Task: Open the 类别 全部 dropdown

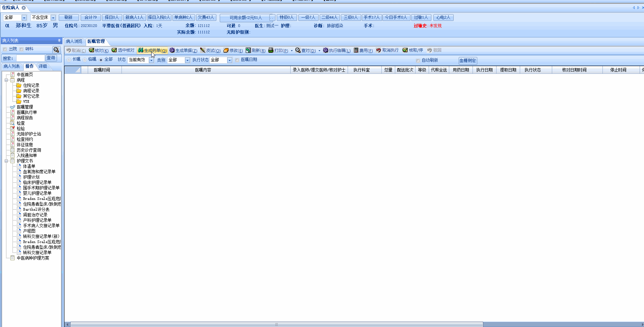Action: [187, 60]
